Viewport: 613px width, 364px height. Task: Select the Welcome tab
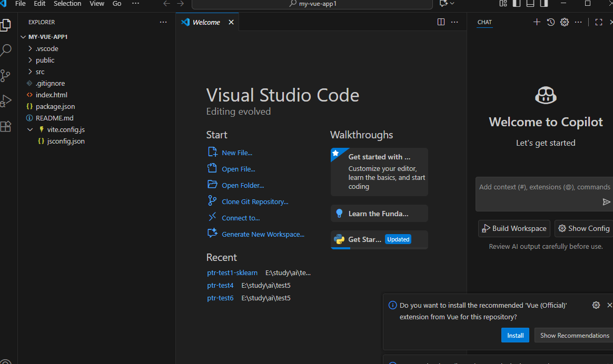206,22
